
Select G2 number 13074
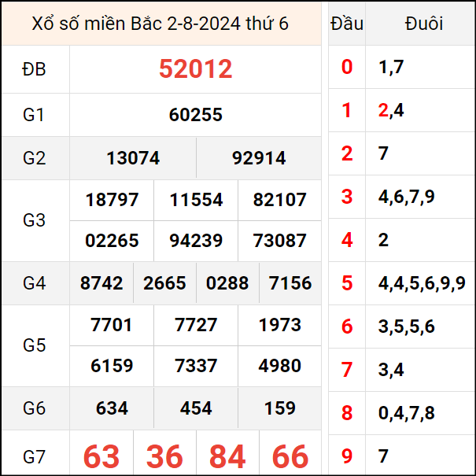coord(133,158)
